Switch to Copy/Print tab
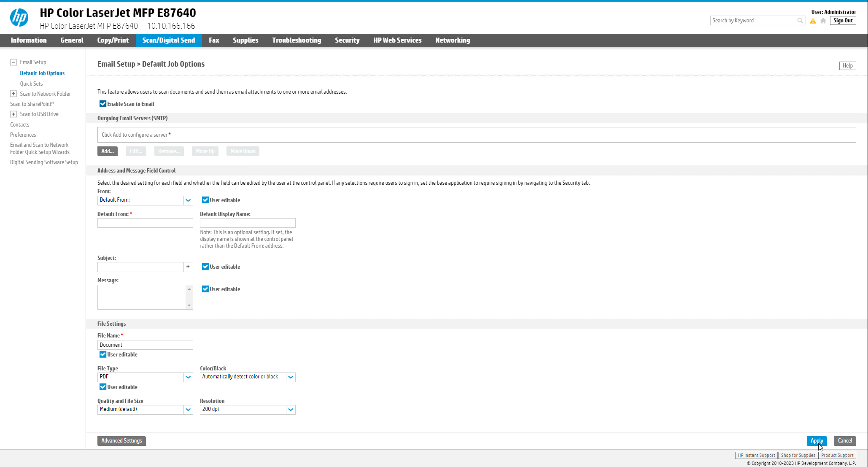This screenshot has width=868, height=467. [x=113, y=40]
